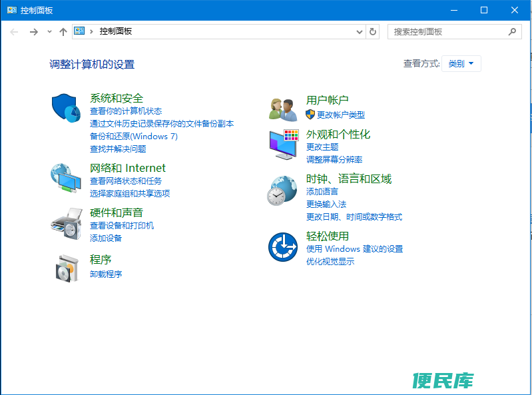Click the Appearance and Personalization monitor icon
532x395 pixels.
pos(284,145)
